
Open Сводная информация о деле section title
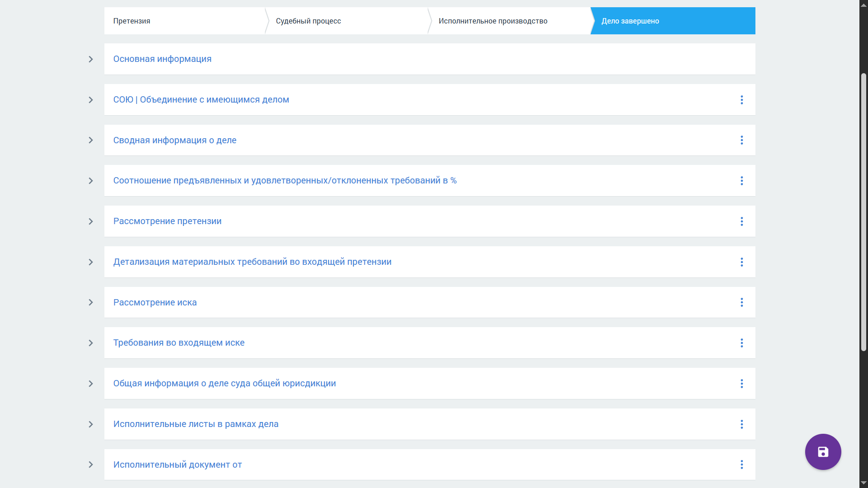[x=175, y=140]
